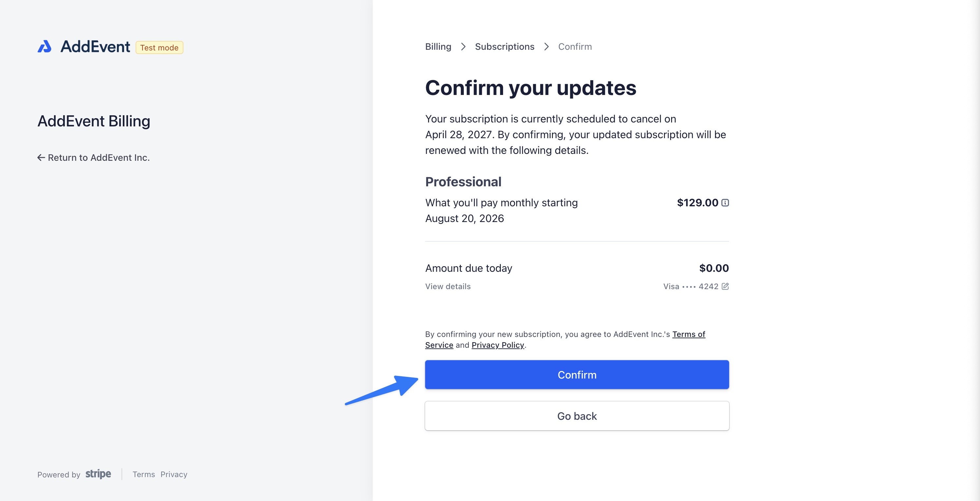
Task: Open the footer Terms link
Action: pyautogui.click(x=143, y=474)
